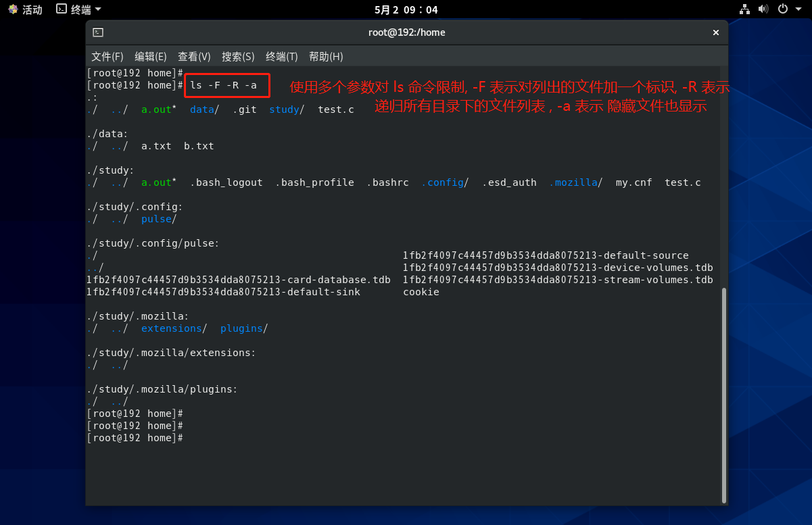Open the 文件(F) menu
The image size is (812, 525).
(x=108, y=57)
